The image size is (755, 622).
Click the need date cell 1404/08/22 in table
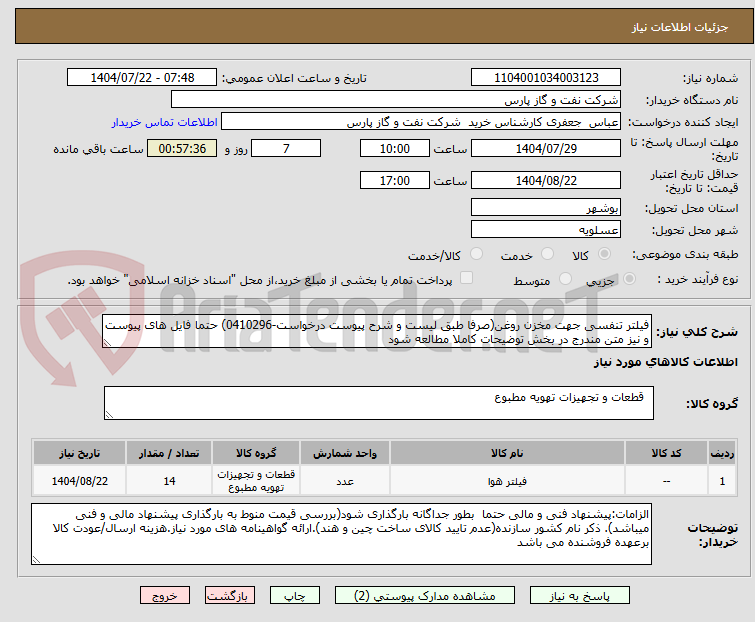pyautogui.click(x=80, y=481)
